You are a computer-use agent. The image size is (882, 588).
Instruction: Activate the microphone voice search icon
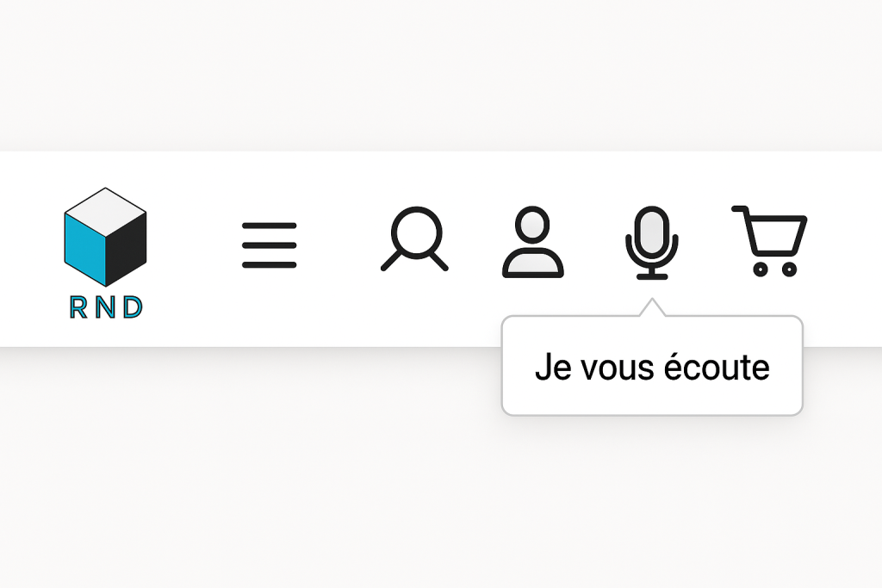pyautogui.click(x=652, y=242)
